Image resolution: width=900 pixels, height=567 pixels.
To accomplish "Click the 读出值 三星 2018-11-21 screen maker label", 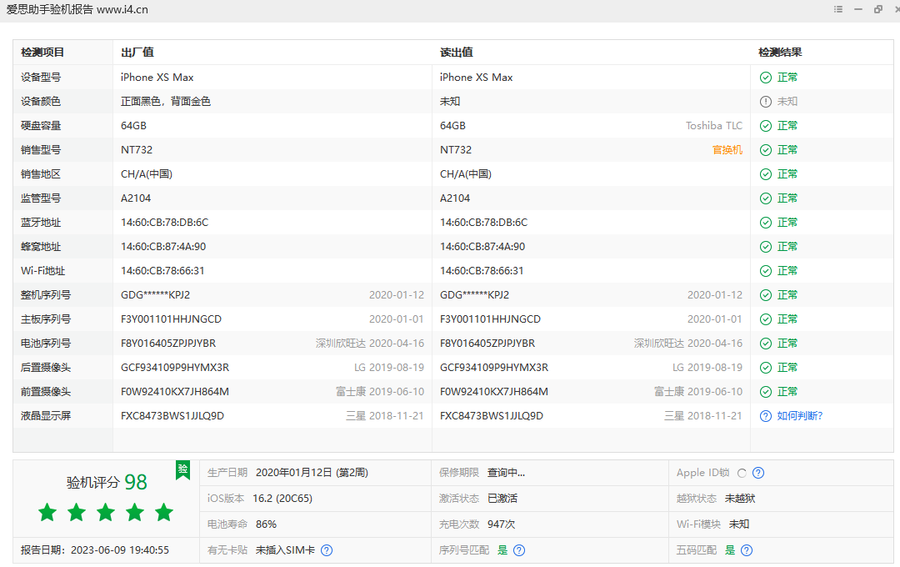I will (703, 416).
